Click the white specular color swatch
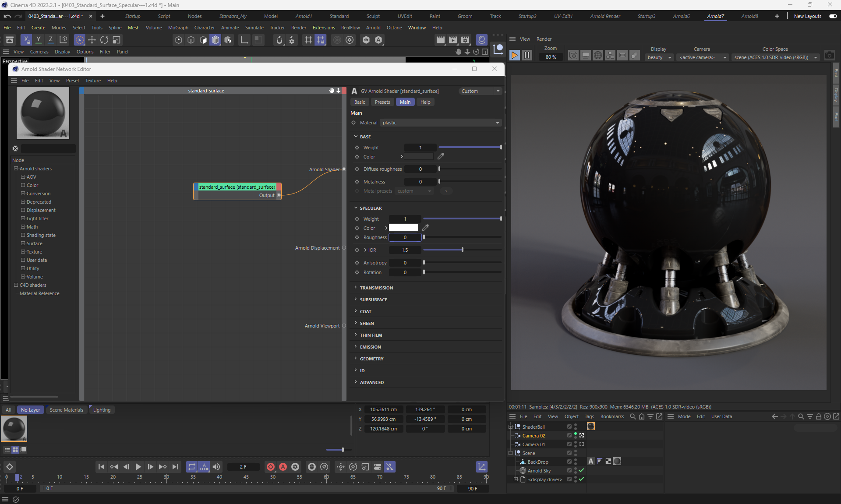 [x=403, y=228]
